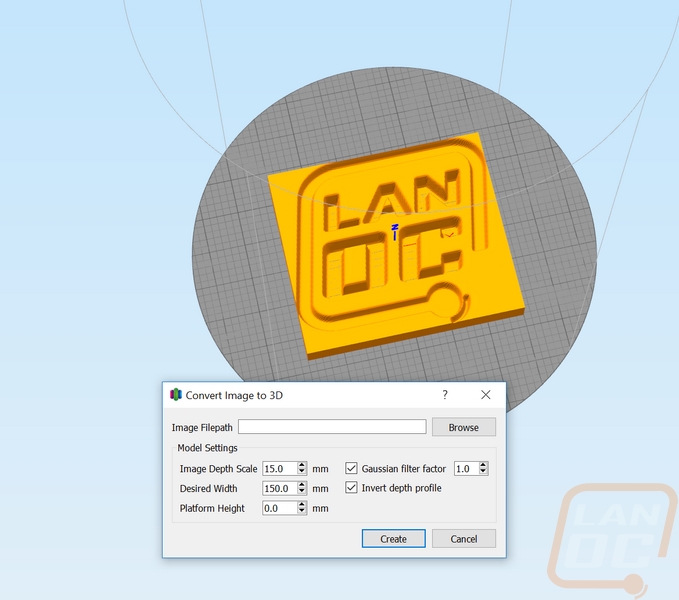Lower Gaussian filter factor with down arrow
The height and width of the screenshot is (600, 679).
tap(483, 472)
